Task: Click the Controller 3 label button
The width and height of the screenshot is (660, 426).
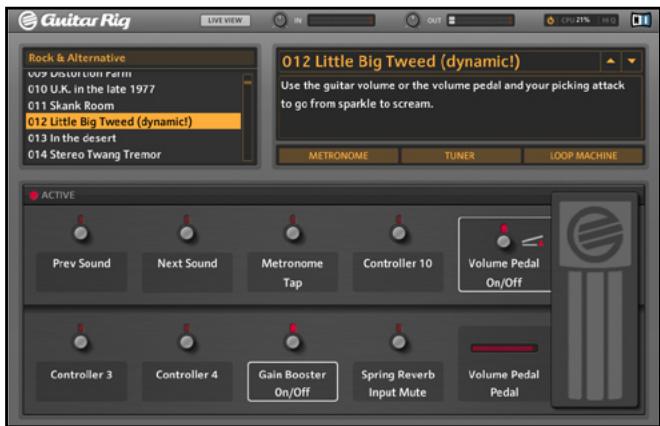Action: tap(82, 381)
